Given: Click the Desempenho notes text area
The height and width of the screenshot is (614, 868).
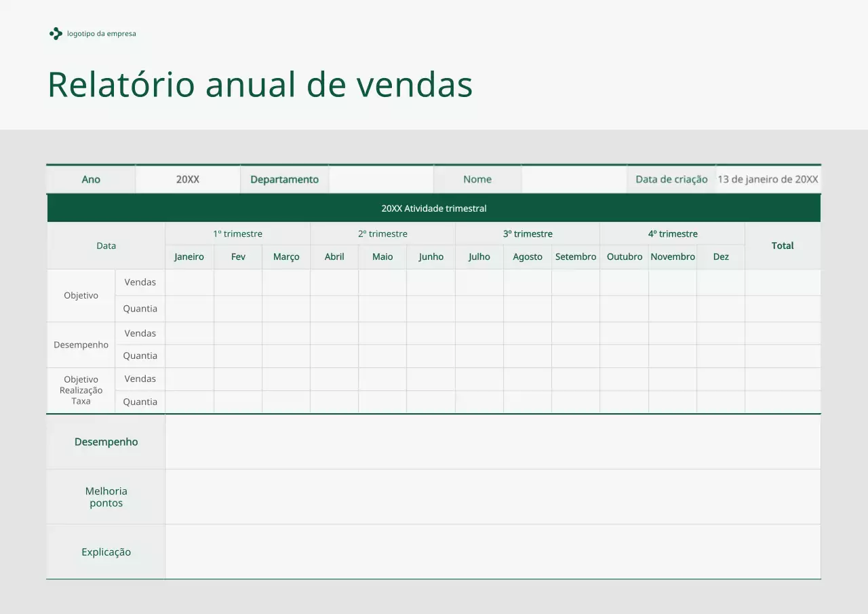Looking at the screenshot, I should pyautogui.click(x=493, y=442).
